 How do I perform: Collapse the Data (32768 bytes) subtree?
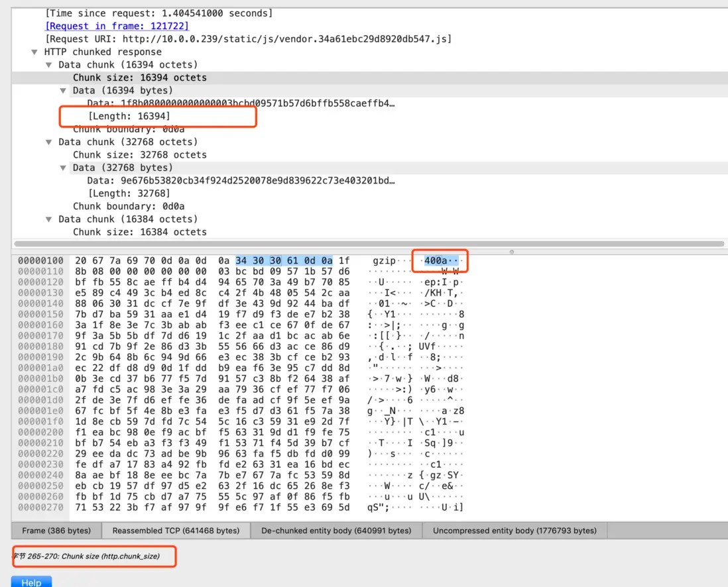click(x=64, y=168)
